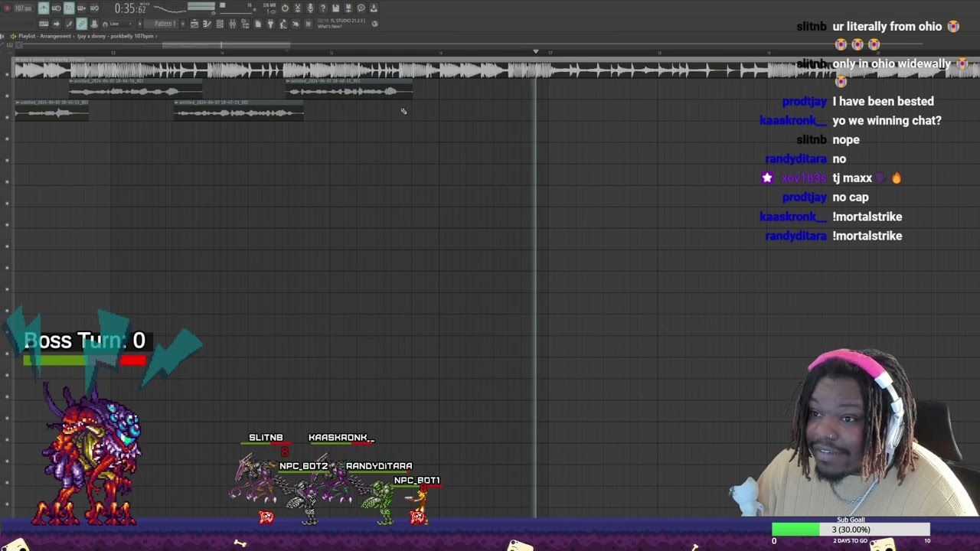This screenshot has width=980, height=551.
Task: Click the render/export audio icon
Action: pos(348,8)
